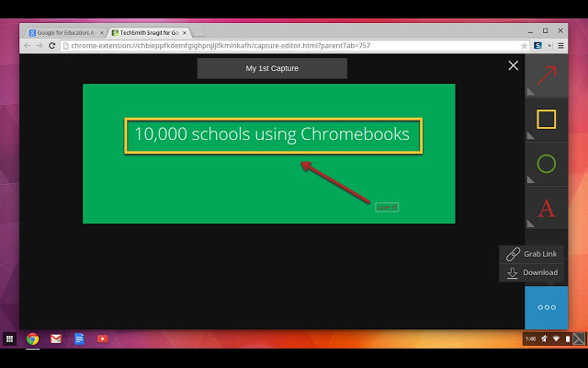The height and width of the screenshot is (368, 588).
Task: Open Gmail from the shelf
Action: tap(56, 339)
